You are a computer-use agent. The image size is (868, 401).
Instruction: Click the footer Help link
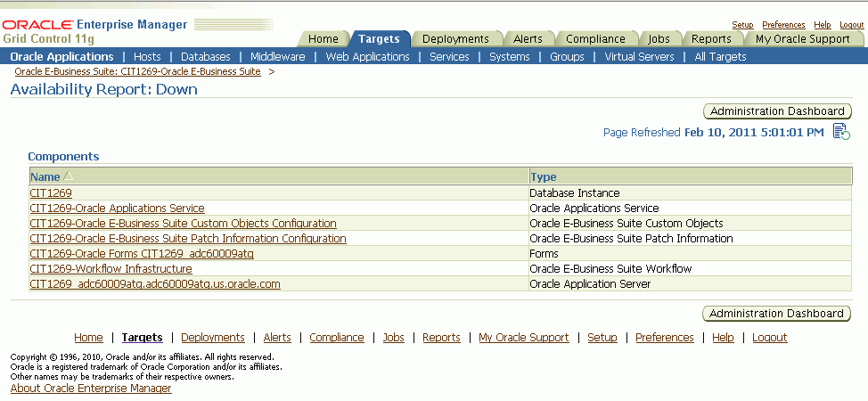point(723,338)
